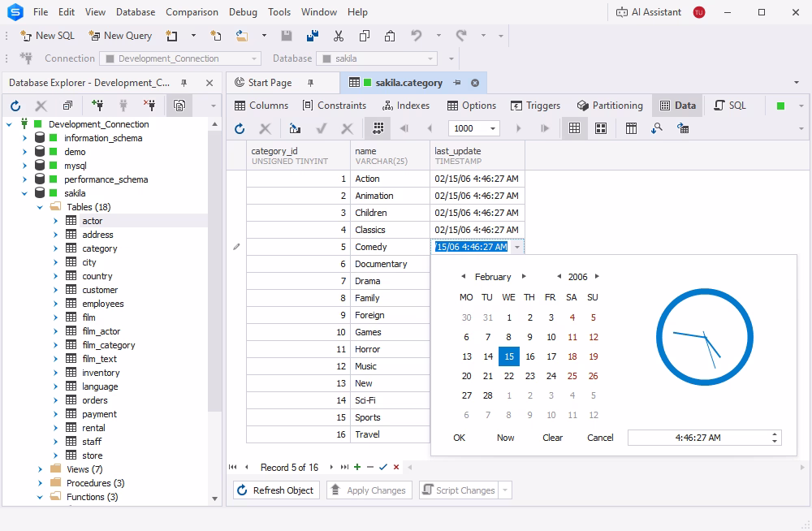Viewport: 812px width, 531px height.
Task: Click the Documentary name cell
Action: tap(390, 264)
